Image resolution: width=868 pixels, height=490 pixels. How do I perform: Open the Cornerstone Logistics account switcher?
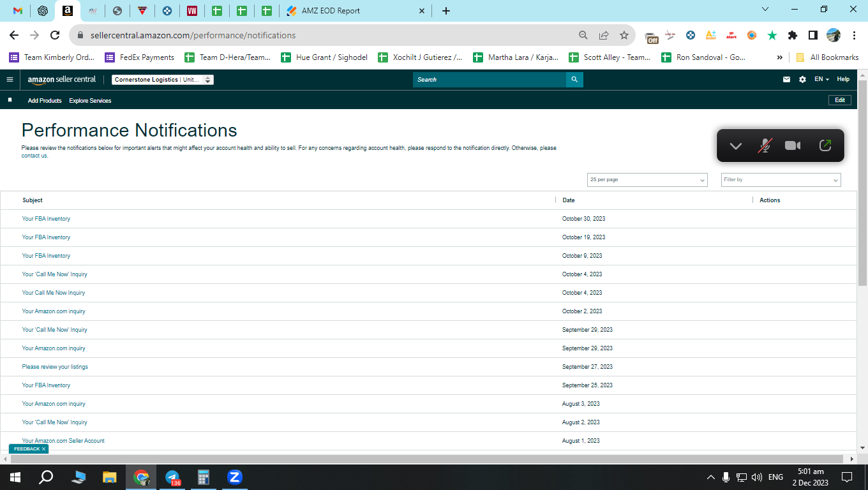(x=163, y=80)
